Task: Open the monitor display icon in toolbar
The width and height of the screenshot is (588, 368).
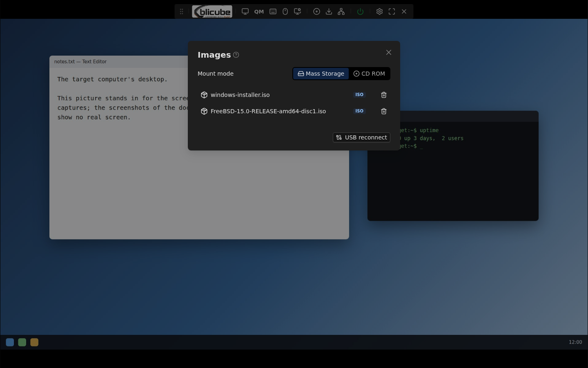Action: (x=245, y=11)
